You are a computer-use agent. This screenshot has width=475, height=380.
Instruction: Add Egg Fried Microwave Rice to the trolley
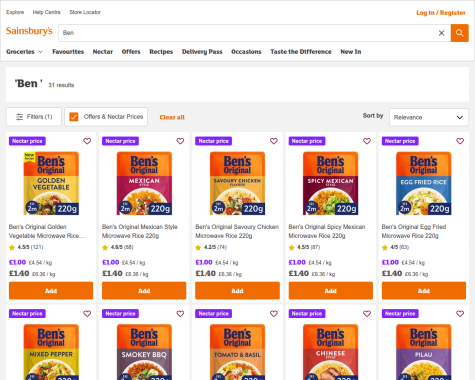coord(424,290)
